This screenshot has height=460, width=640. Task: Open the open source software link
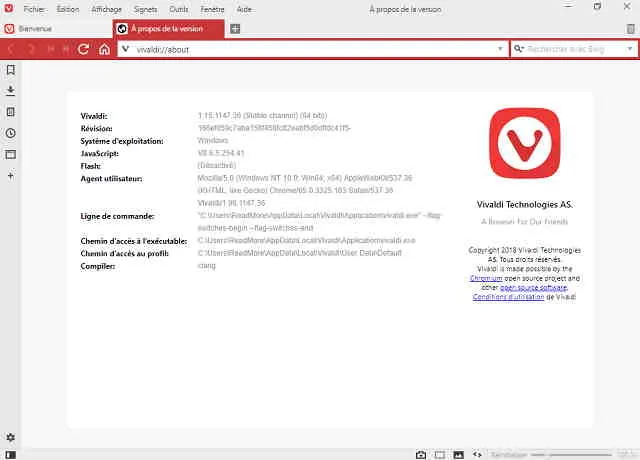tap(533, 288)
